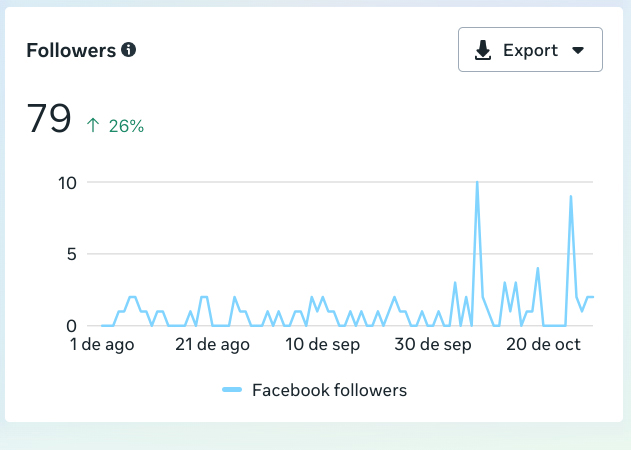Image resolution: width=631 pixels, height=450 pixels.
Task: Click the 30 de sep date label
Action: click(432, 345)
